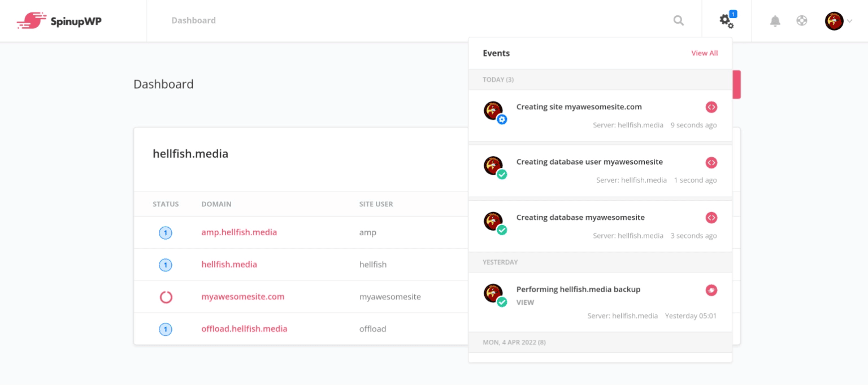Click the hellfish.media backup event icon
Viewport: 868px width, 385px height.
pyautogui.click(x=711, y=290)
